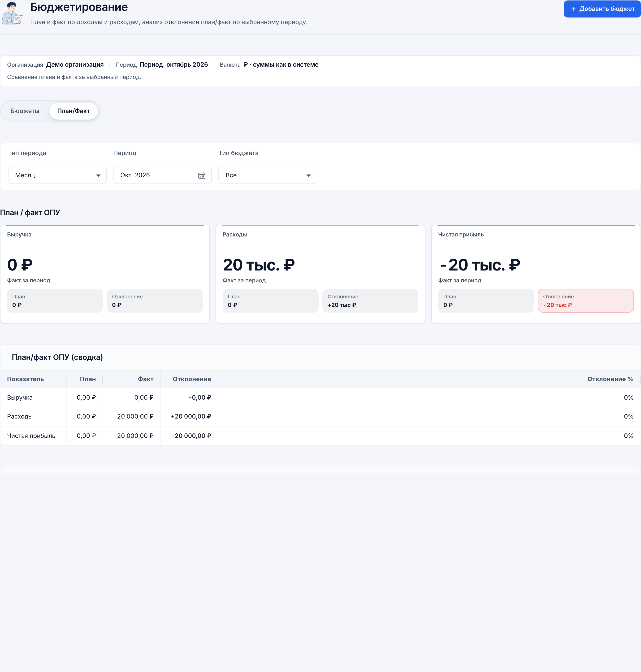Click the План box in Выручка card

coord(55,301)
